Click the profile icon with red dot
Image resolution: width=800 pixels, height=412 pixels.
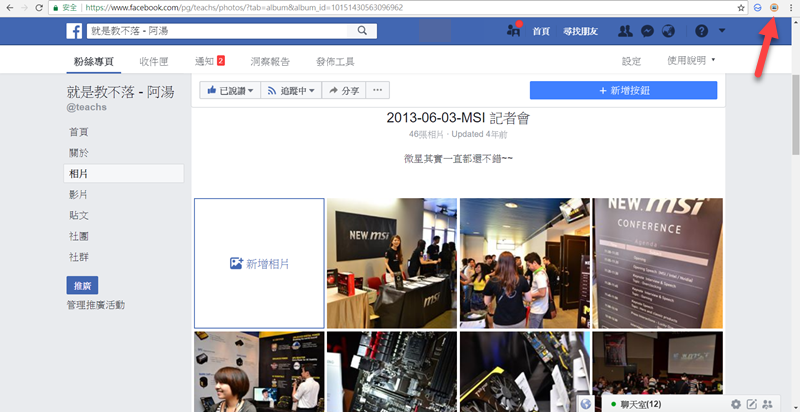click(513, 30)
